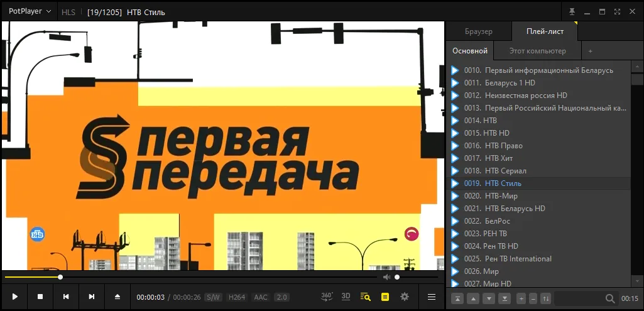Skip to the next playlist item
Image resolution: width=644 pixels, height=311 pixels.
(x=92, y=297)
